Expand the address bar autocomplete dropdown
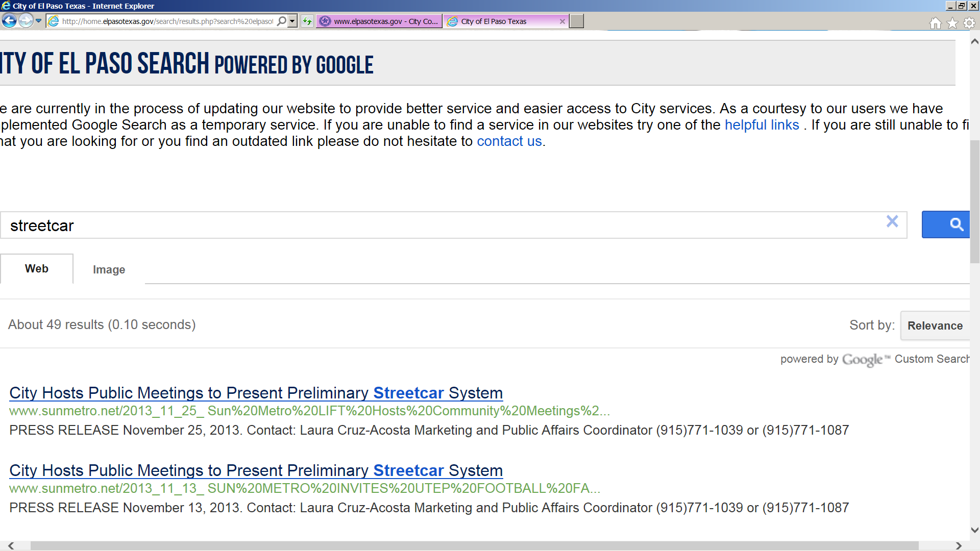980x551 pixels. (292, 21)
